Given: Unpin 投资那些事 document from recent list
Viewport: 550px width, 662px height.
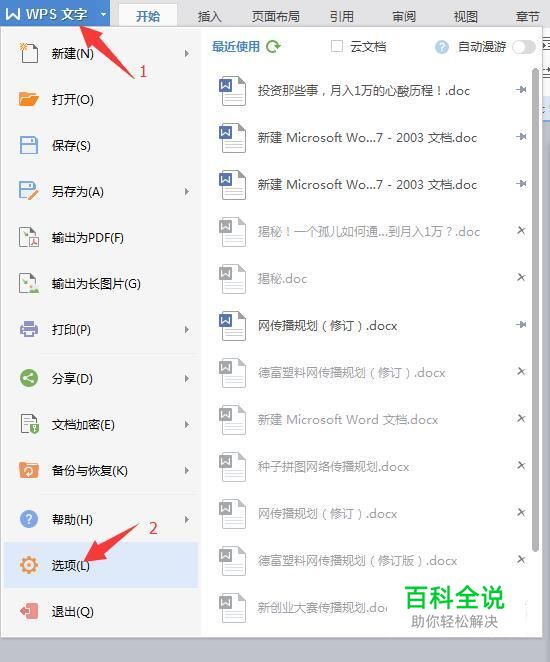Looking at the screenshot, I should click(x=521, y=90).
